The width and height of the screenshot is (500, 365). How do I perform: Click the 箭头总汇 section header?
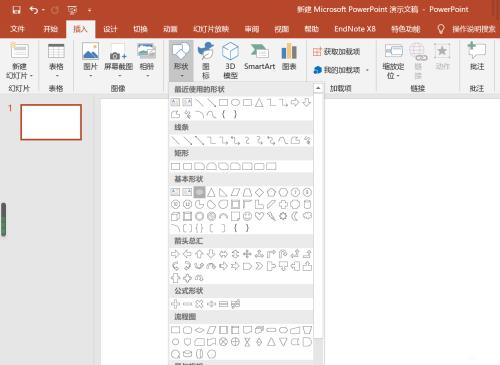click(x=189, y=241)
